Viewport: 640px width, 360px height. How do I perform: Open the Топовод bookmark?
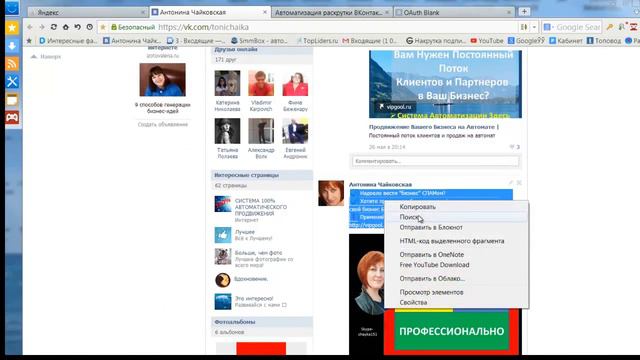[604, 40]
